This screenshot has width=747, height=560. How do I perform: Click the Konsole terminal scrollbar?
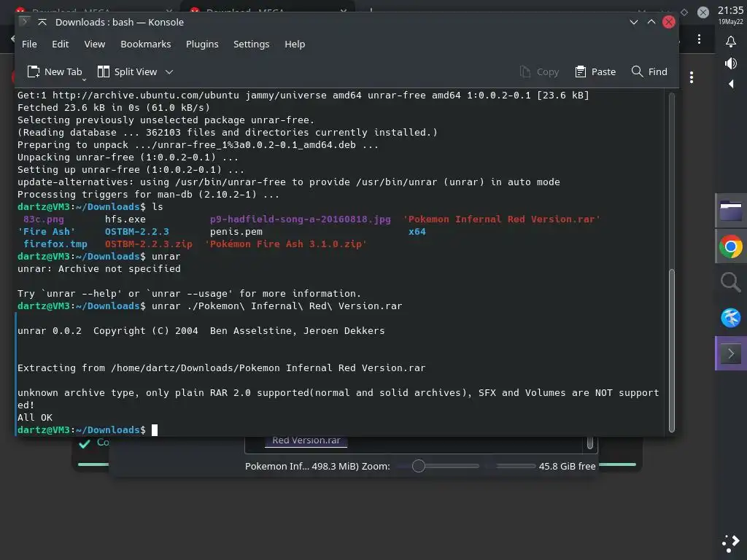[672, 351]
